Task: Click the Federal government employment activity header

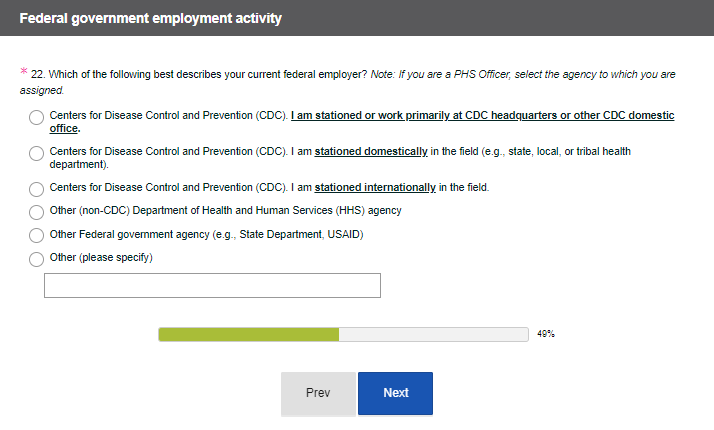Action: [150, 18]
